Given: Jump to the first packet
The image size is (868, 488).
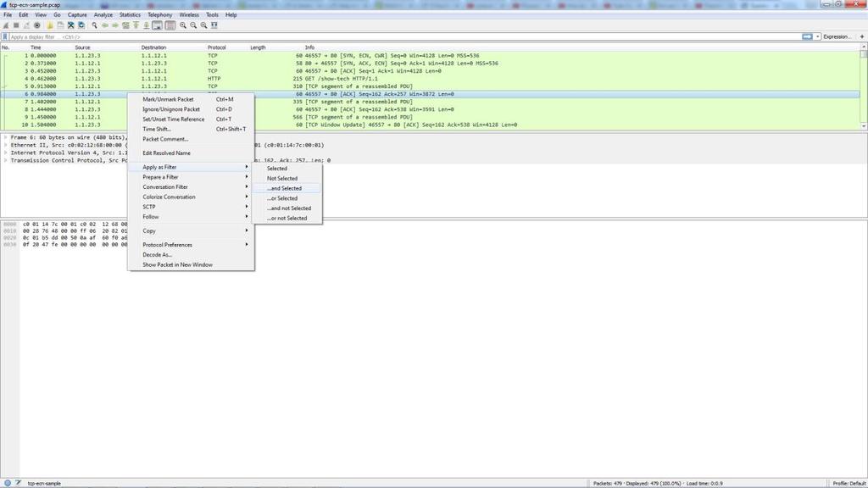Looking at the screenshot, I should pyautogui.click(x=136, y=25).
